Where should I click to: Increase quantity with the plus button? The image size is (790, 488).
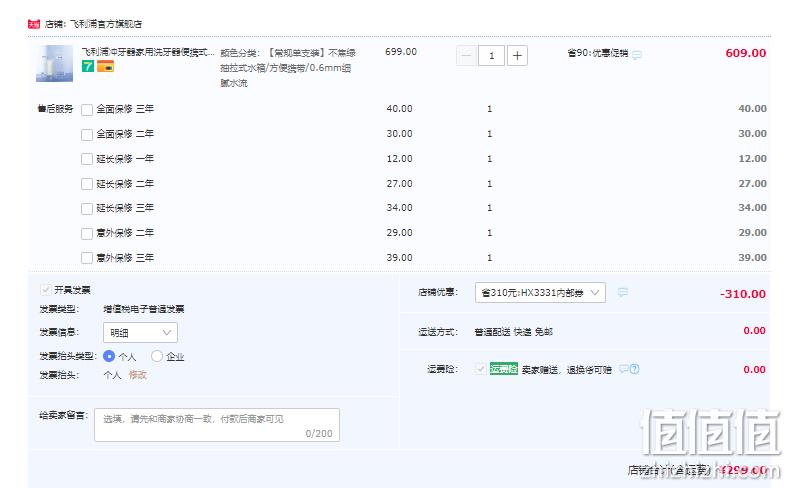(x=517, y=55)
